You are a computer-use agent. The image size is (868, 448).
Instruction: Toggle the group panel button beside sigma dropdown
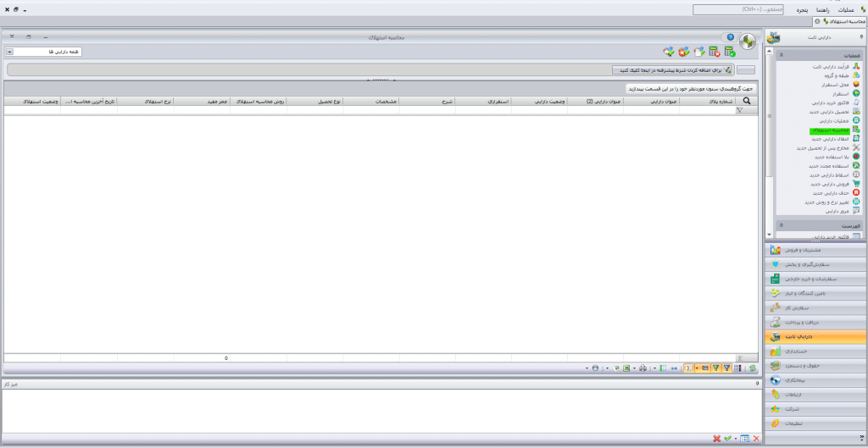click(x=704, y=368)
